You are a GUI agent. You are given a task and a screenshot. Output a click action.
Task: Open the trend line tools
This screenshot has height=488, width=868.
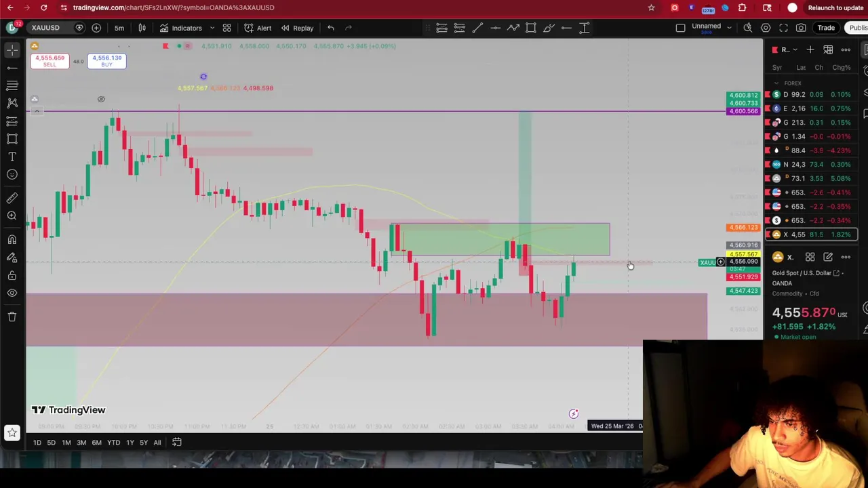pyautogui.click(x=12, y=68)
